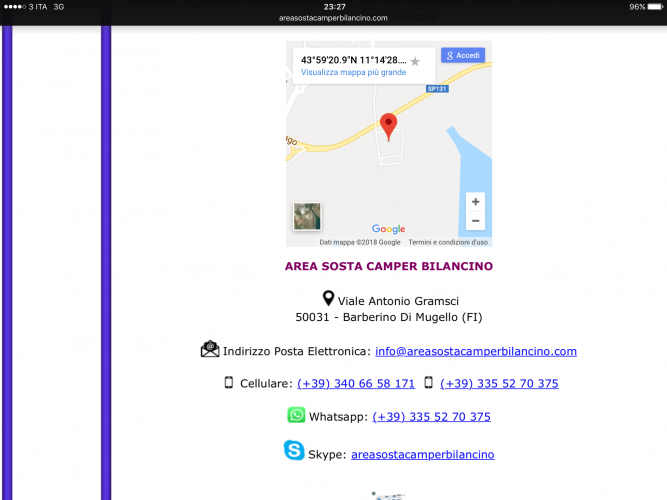This screenshot has height=500, width=667.
Task: Zoom out with the map minus button
Action: [x=475, y=221]
